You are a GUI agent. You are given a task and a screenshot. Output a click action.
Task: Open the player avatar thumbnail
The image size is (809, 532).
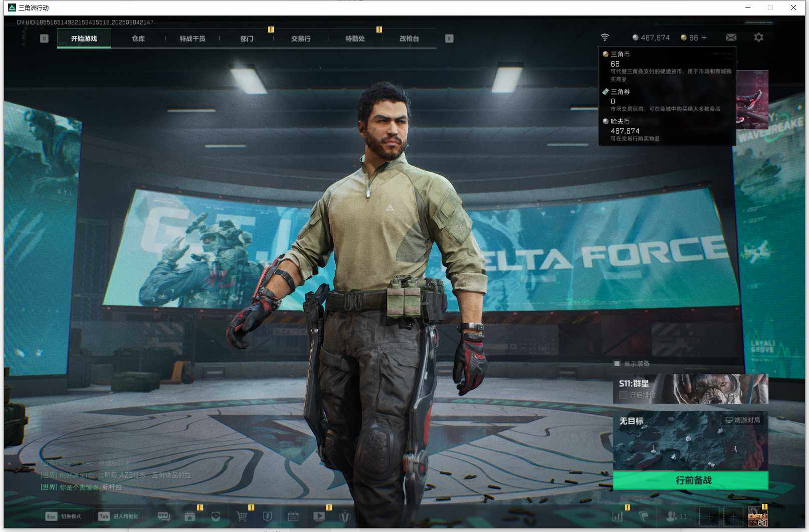click(758, 516)
